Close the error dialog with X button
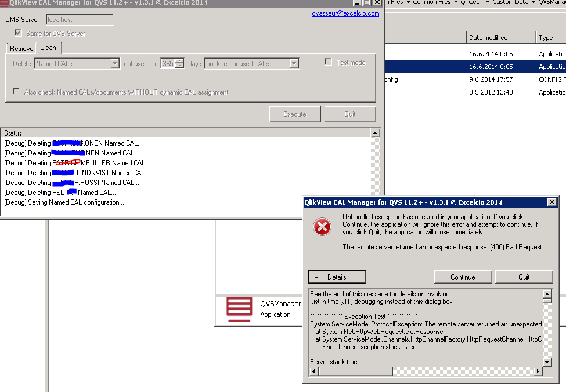The image size is (566, 392). 552,202
